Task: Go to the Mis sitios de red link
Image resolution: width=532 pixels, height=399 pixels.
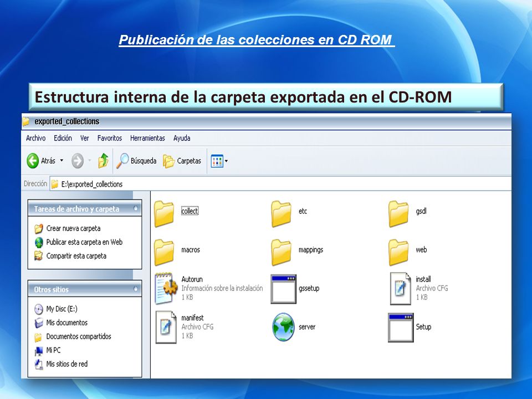Action: tap(67, 364)
